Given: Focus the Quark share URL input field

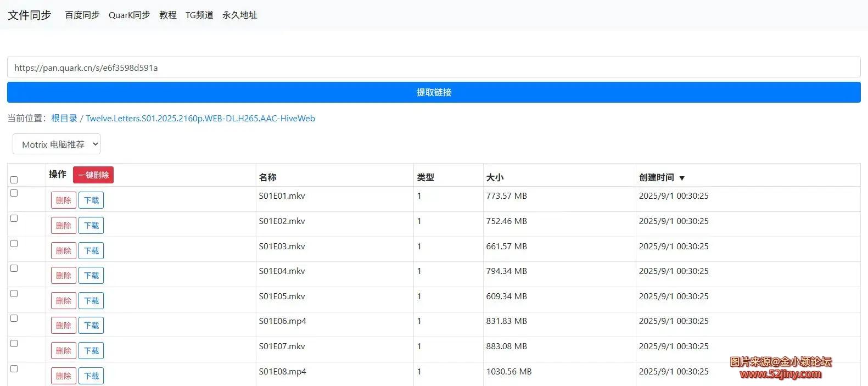Looking at the screenshot, I should pos(434,68).
